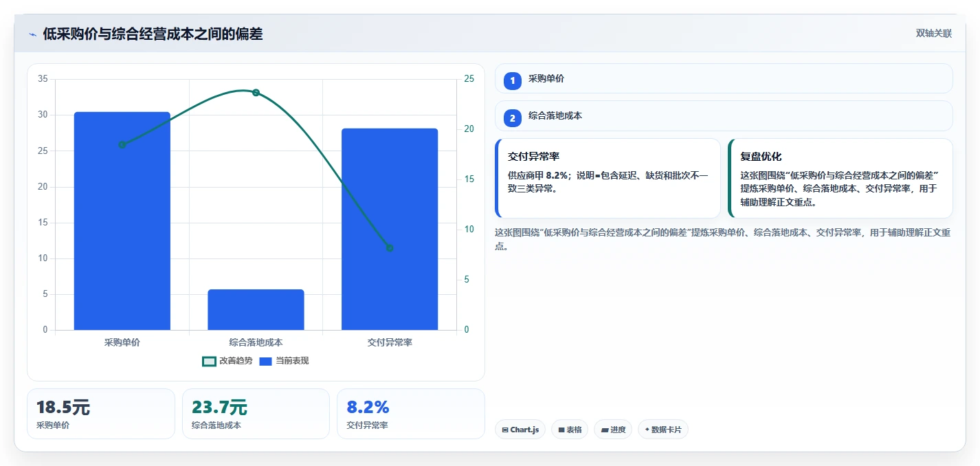Select the 18.5元 采购单价 stat card
This screenshot has width=980, height=466.
pyautogui.click(x=101, y=414)
